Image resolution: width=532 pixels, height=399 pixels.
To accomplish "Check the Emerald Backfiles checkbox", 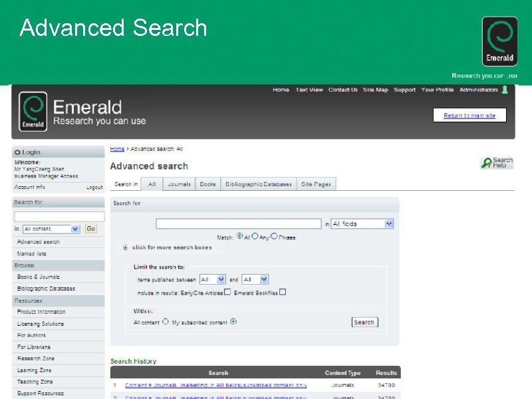I will [x=283, y=291].
